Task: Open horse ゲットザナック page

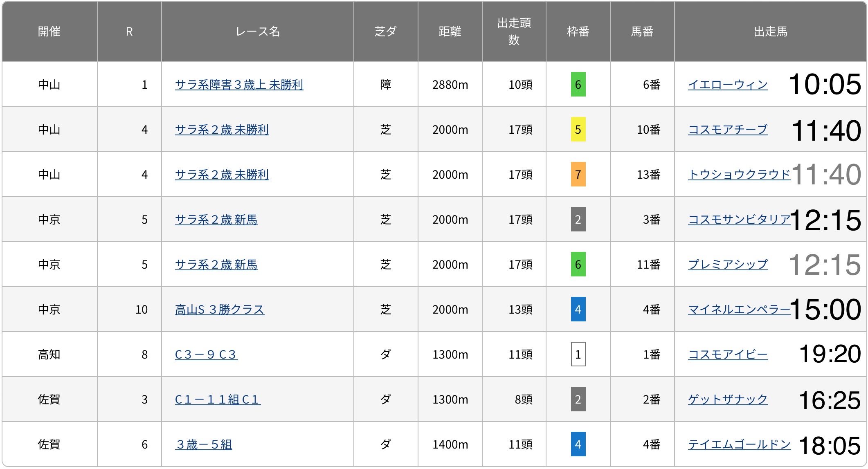Action: tap(728, 399)
